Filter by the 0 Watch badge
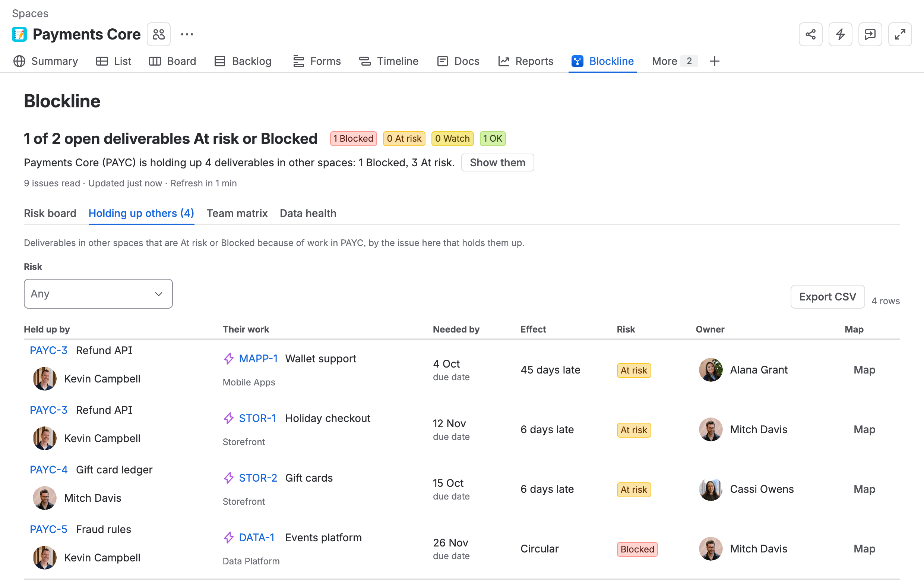 452,139
